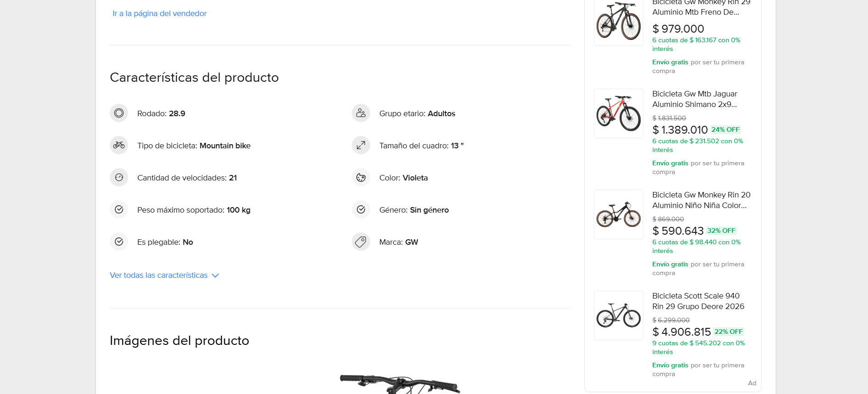
Task: Click the Cantidad de velocidades gauge icon
Action: click(119, 177)
